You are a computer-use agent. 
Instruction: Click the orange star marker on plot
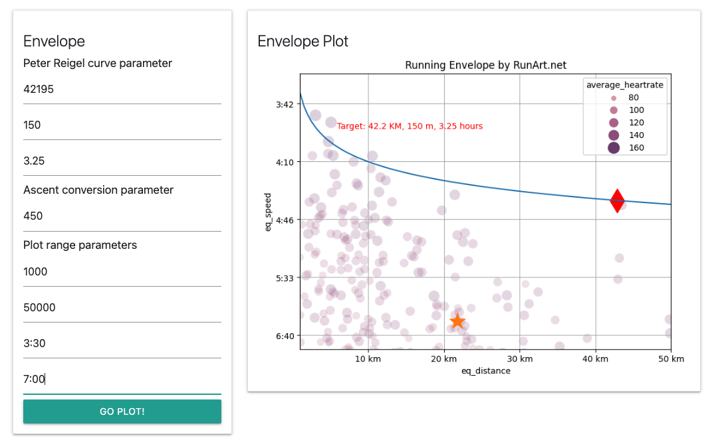click(x=457, y=321)
